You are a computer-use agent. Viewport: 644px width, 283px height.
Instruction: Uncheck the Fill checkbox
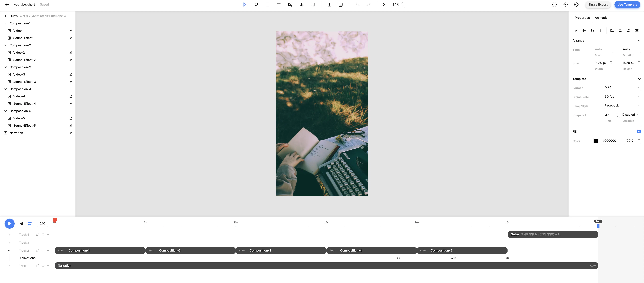click(x=639, y=131)
